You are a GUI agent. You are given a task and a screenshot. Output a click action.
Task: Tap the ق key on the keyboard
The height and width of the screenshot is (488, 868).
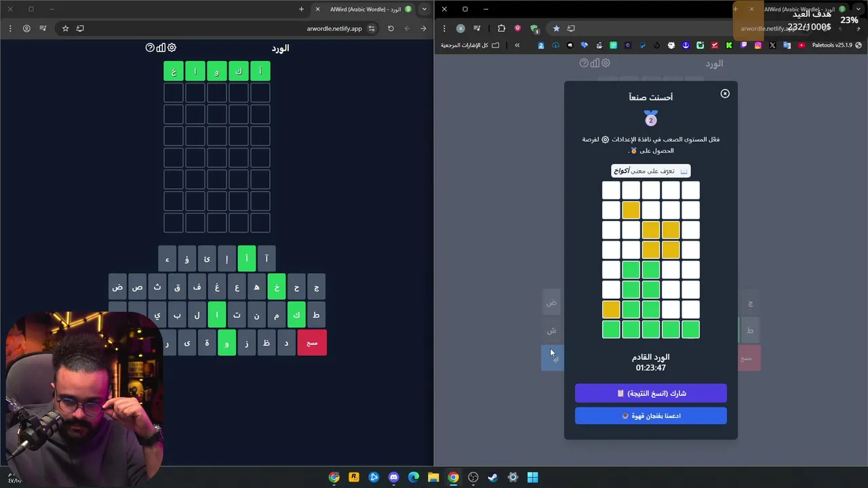click(177, 287)
